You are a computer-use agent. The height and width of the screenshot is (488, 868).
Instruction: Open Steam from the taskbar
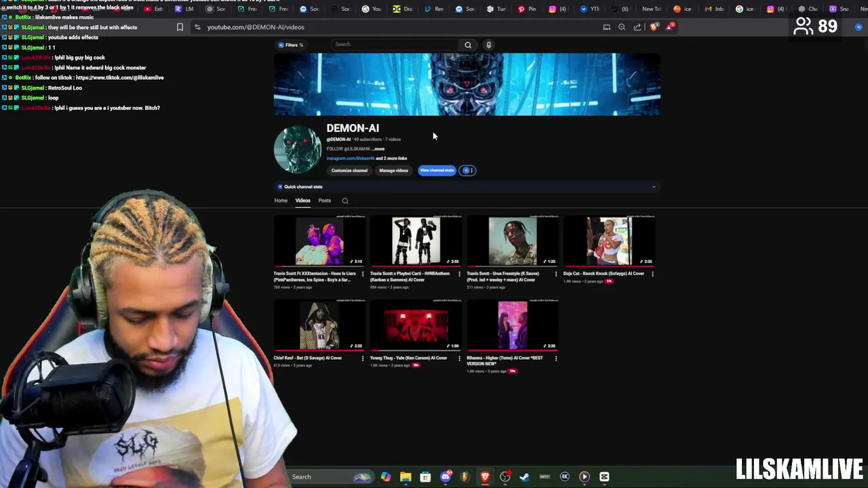(525, 476)
